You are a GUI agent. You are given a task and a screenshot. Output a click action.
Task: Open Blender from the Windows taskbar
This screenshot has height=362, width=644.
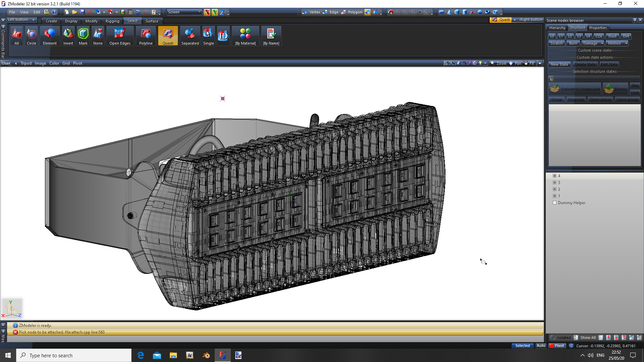[x=206, y=355]
